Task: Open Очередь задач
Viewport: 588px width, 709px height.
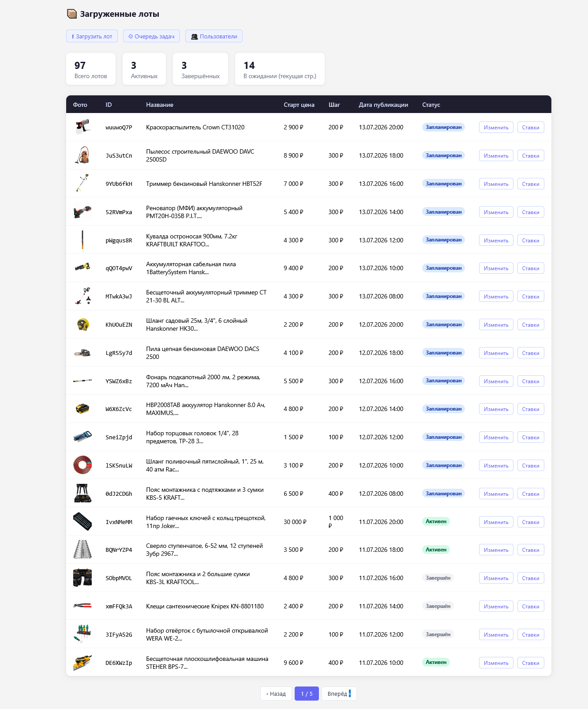Action: tap(151, 36)
